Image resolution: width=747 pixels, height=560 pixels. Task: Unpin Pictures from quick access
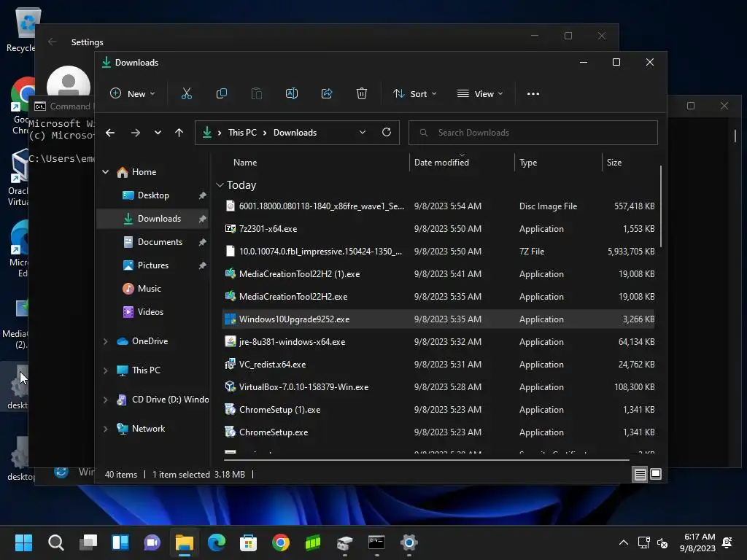(203, 265)
